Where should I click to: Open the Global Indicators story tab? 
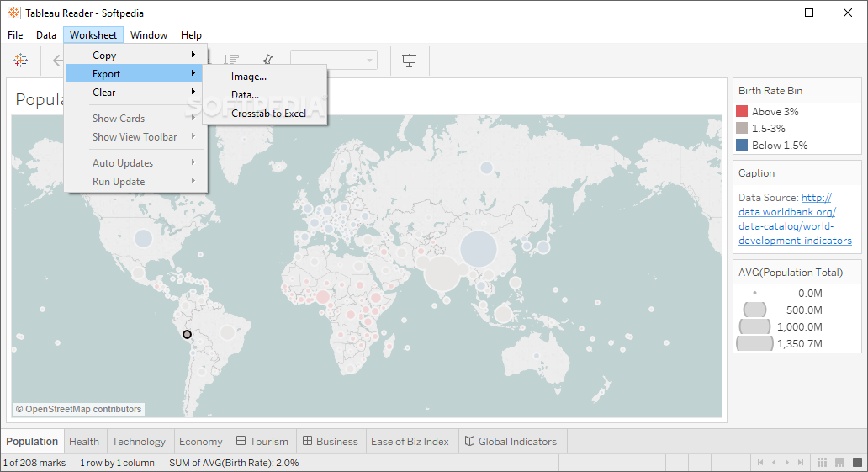pyautogui.click(x=511, y=442)
